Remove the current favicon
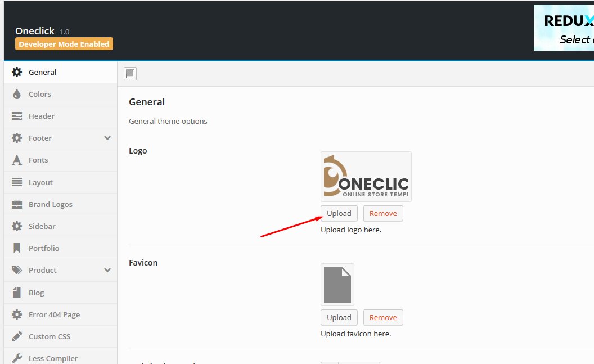 point(383,317)
